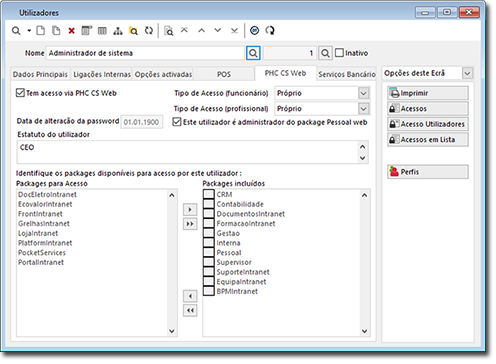Click the password change date field
496x364 pixels.
[142, 122]
